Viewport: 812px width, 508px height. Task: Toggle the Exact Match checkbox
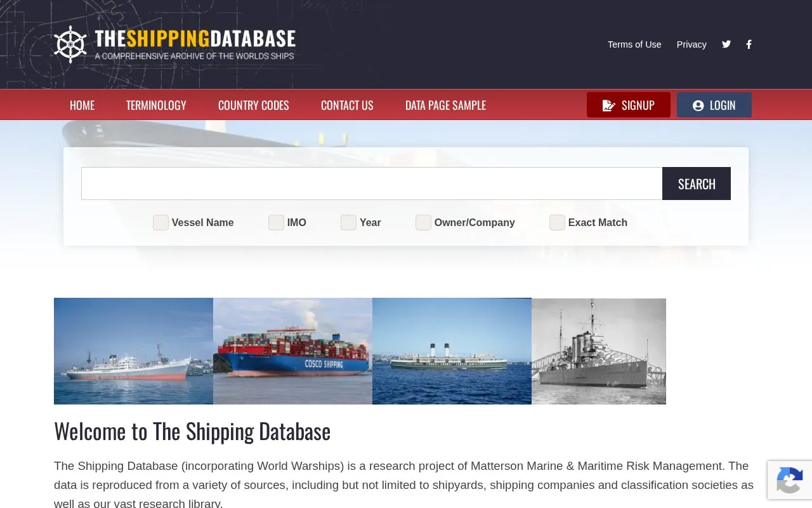click(557, 222)
